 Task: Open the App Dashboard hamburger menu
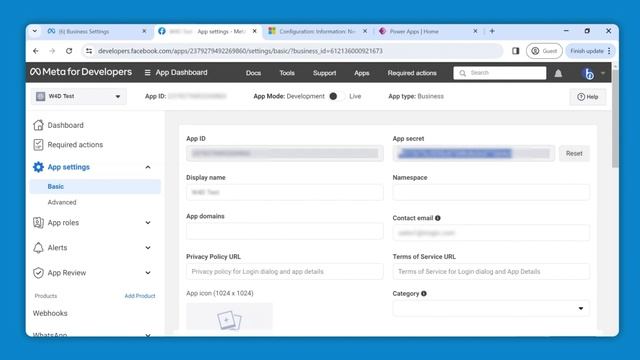click(147, 73)
